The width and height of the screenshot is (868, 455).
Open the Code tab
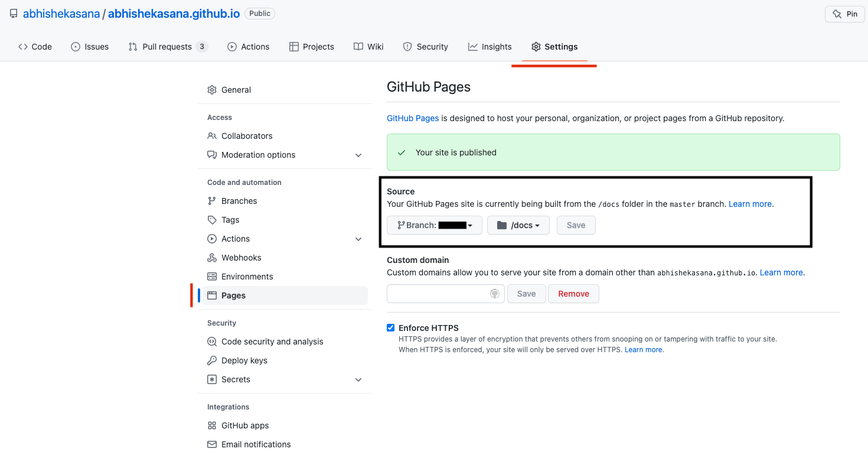click(x=35, y=47)
